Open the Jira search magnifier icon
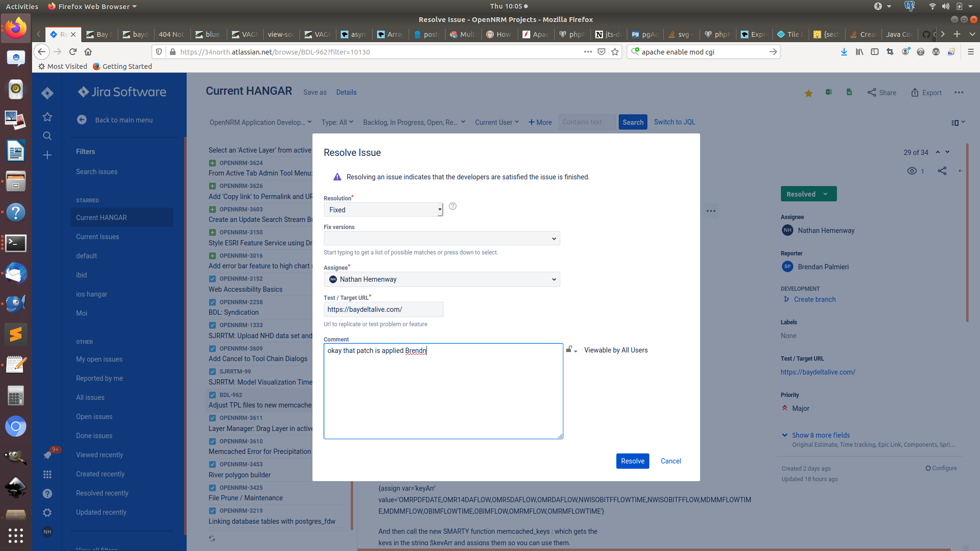 [47, 136]
